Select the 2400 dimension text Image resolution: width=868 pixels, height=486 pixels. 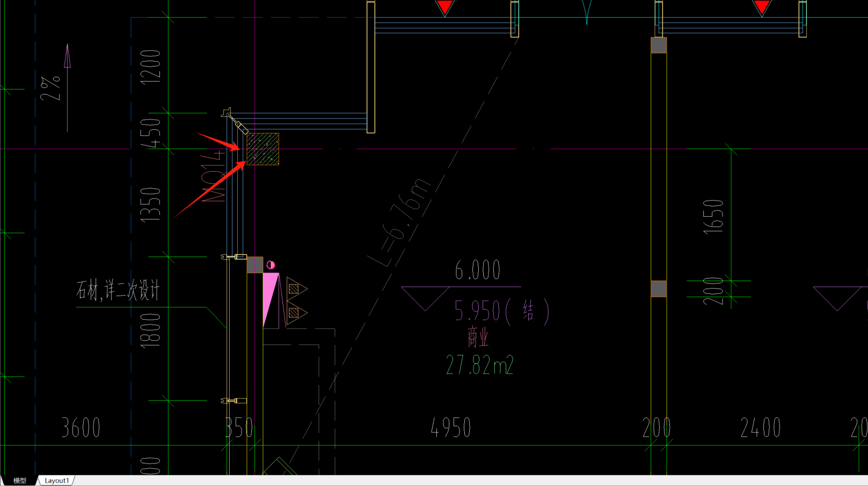pyautogui.click(x=761, y=428)
